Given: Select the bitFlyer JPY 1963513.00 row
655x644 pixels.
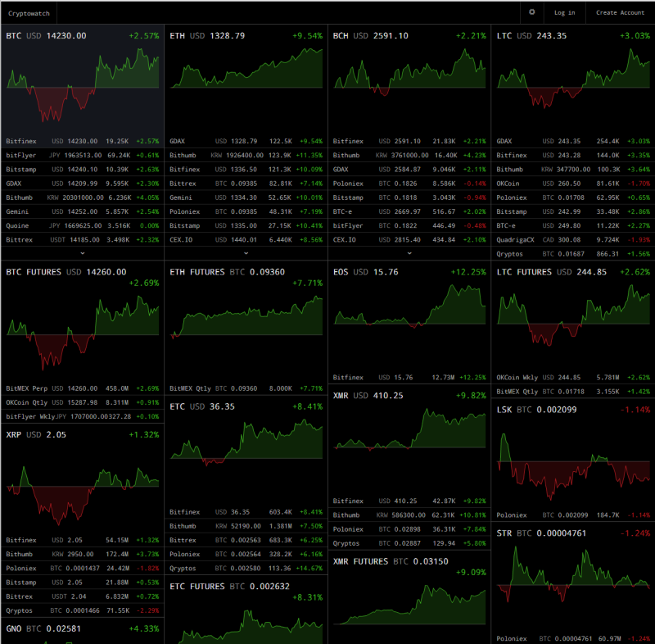Looking at the screenshot, I should pos(83,155).
